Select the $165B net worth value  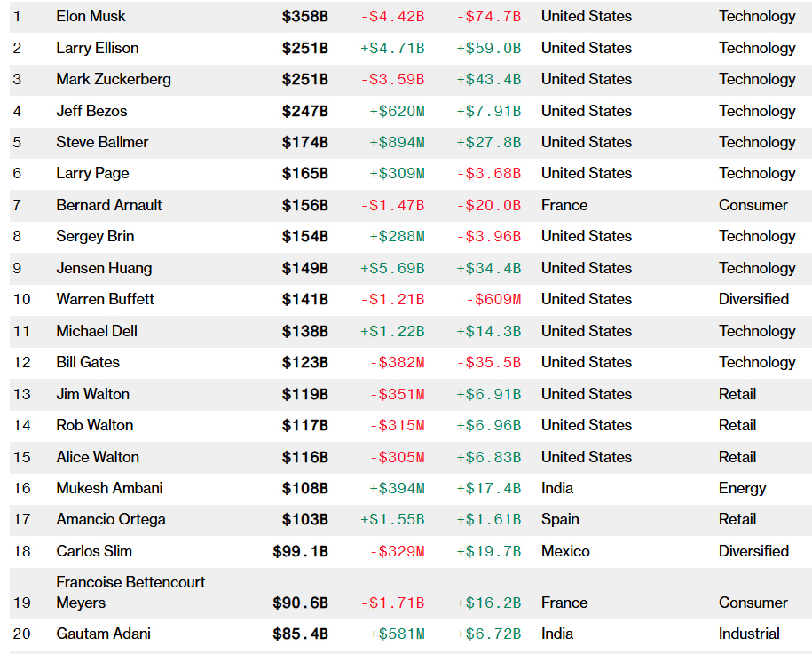(305, 173)
